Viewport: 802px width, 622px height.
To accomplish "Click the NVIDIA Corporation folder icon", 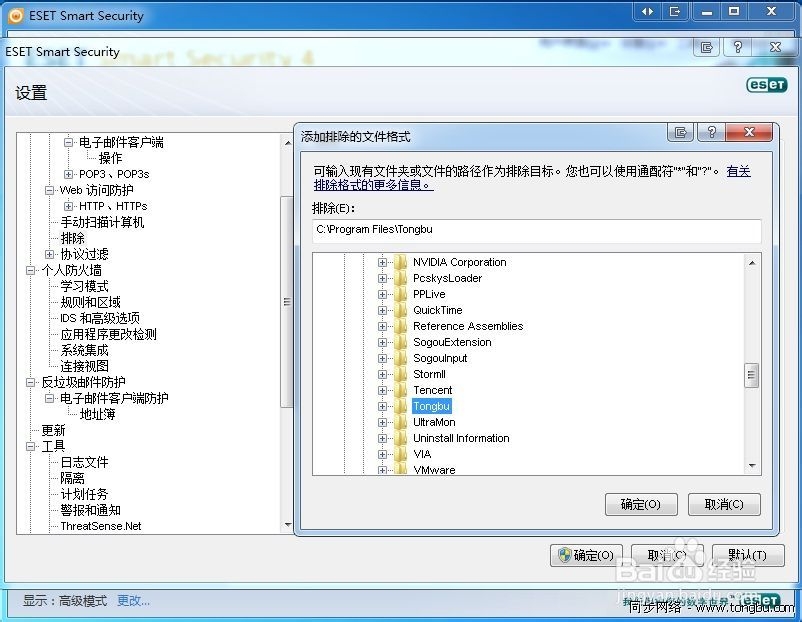I will (x=400, y=262).
